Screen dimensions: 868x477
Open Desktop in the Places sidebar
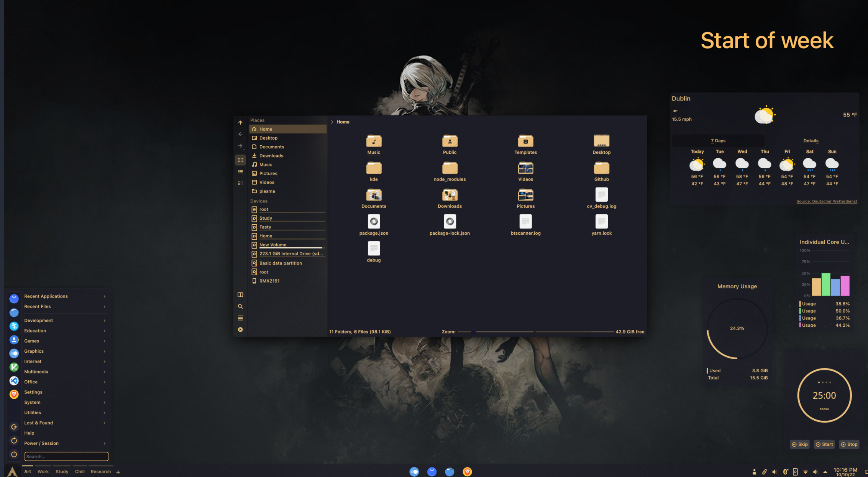coord(288,138)
